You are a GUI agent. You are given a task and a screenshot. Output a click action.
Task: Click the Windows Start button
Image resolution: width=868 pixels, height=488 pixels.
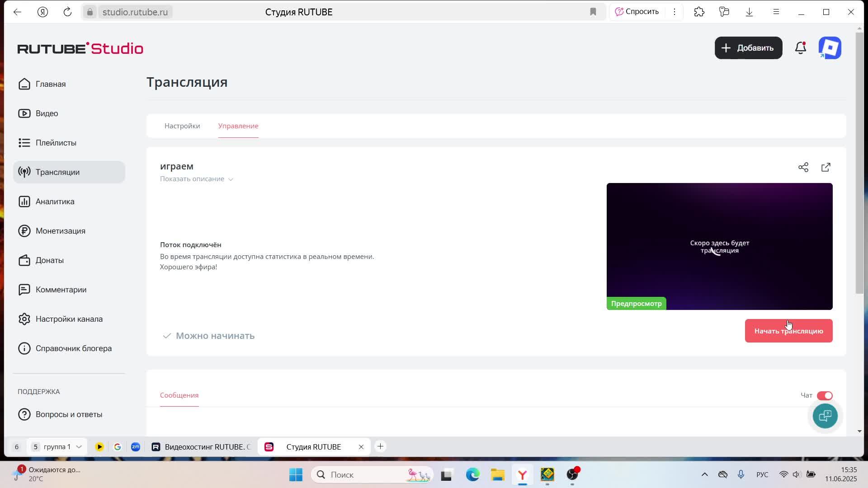[296, 474]
